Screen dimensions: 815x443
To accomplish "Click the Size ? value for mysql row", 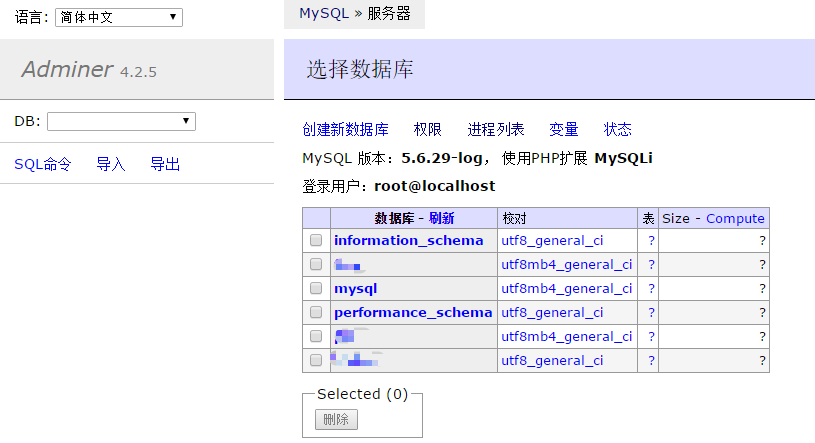I will click(762, 288).
